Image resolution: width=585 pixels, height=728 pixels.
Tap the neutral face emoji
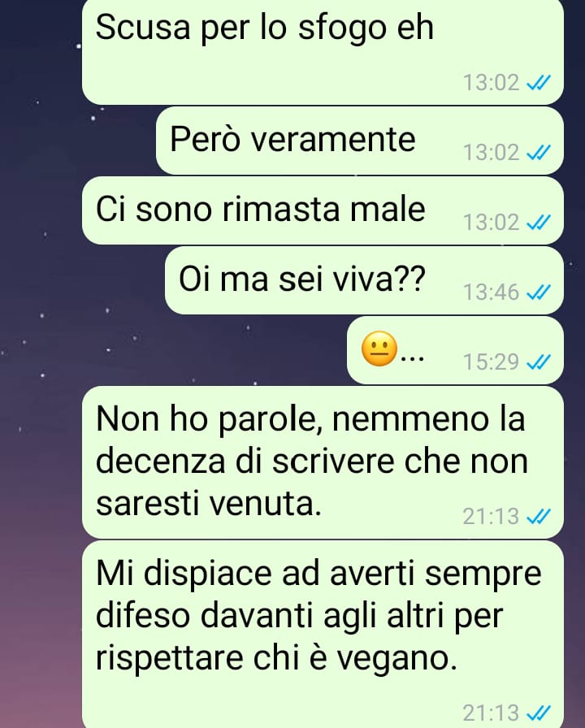(379, 349)
